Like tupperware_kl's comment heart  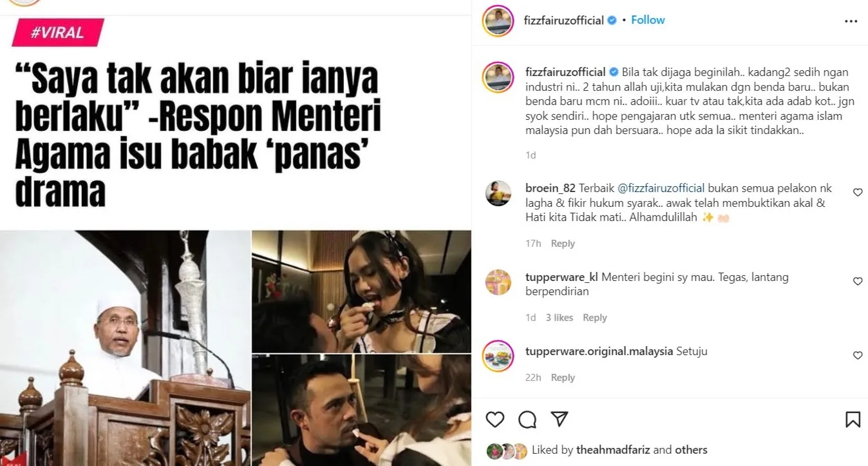(x=857, y=282)
